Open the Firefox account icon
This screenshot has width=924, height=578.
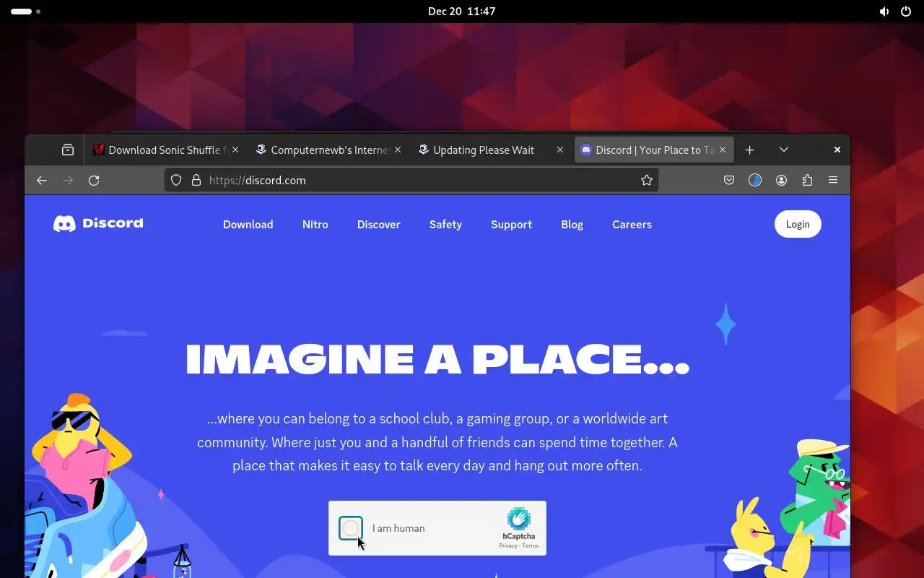781,180
